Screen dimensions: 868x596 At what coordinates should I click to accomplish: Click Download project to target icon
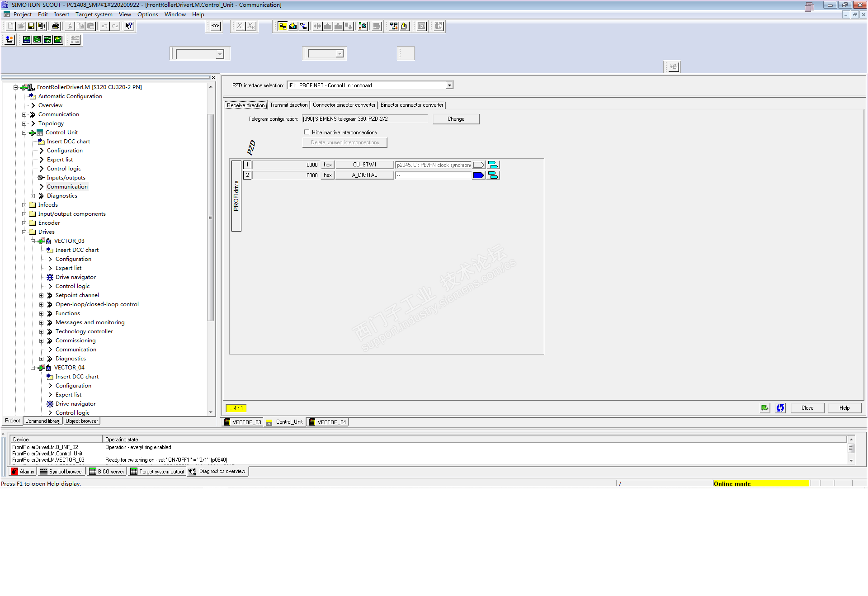pyautogui.click(x=293, y=26)
